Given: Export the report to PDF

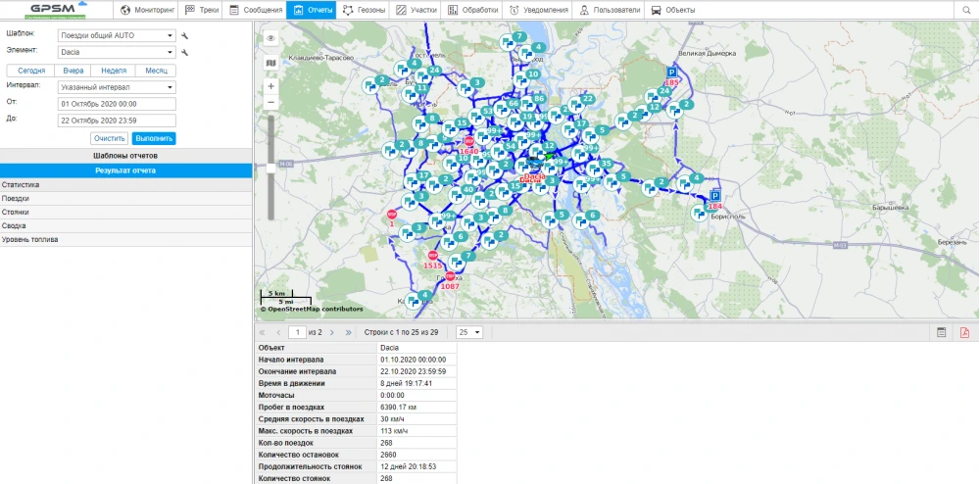Looking at the screenshot, I should 964,333.
